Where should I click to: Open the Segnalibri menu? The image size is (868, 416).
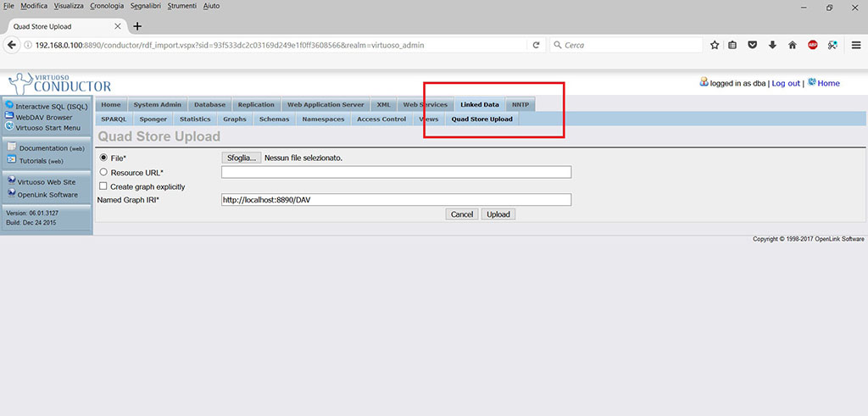(146, 6)
